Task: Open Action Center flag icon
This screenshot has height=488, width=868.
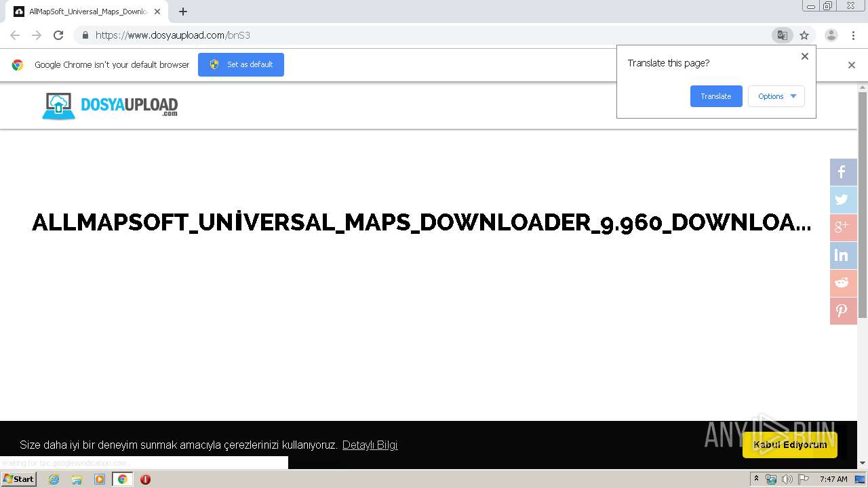Action: click(804, 479)
